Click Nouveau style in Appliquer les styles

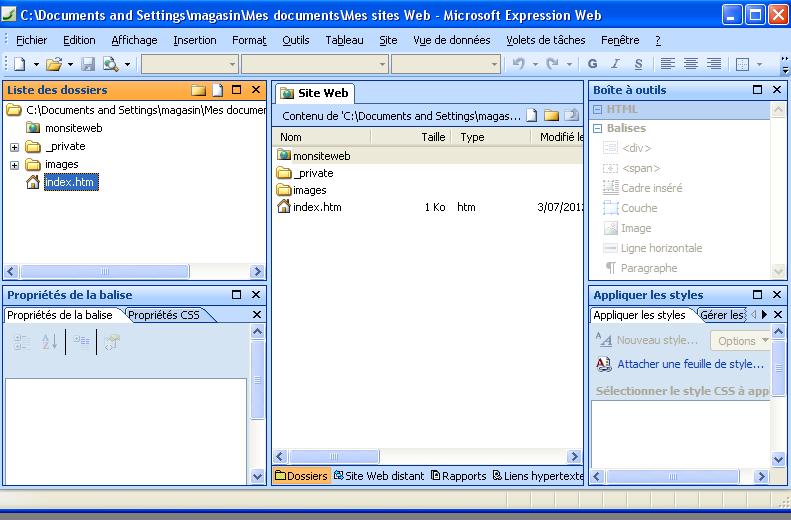(x=657, y=340)
